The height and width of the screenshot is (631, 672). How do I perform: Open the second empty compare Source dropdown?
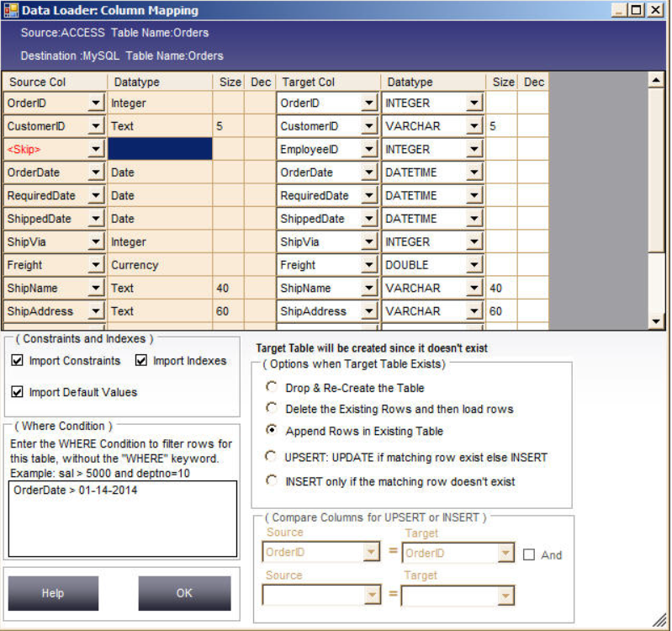click(372, 595)
